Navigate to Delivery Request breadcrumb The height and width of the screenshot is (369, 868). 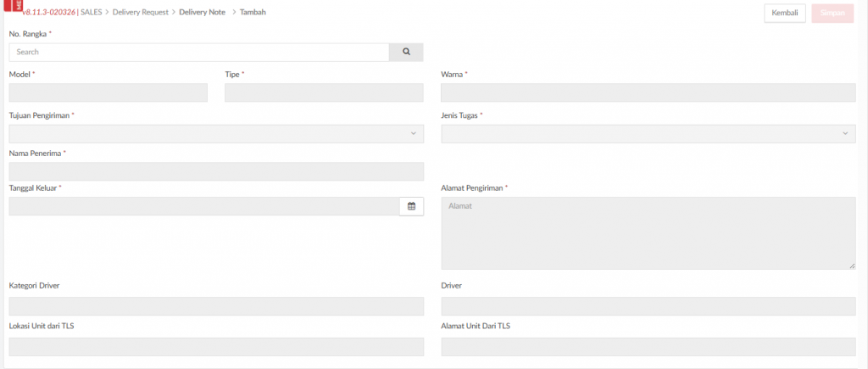click(140, 13)
